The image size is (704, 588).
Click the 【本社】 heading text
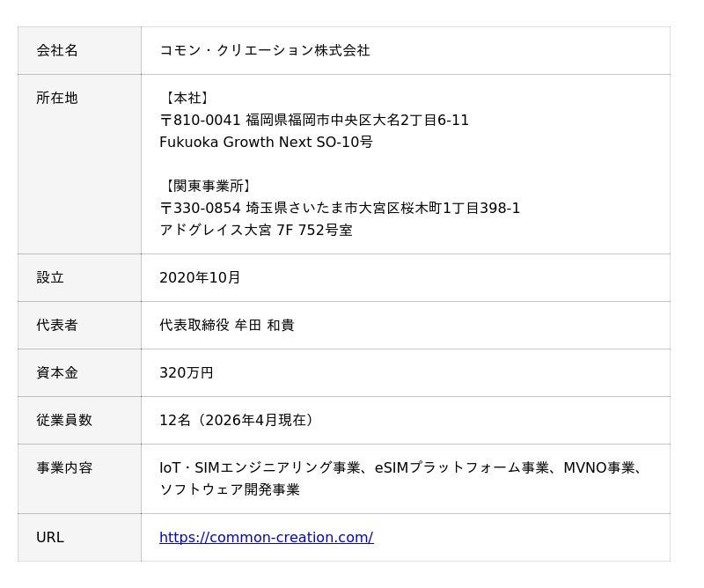187,98
